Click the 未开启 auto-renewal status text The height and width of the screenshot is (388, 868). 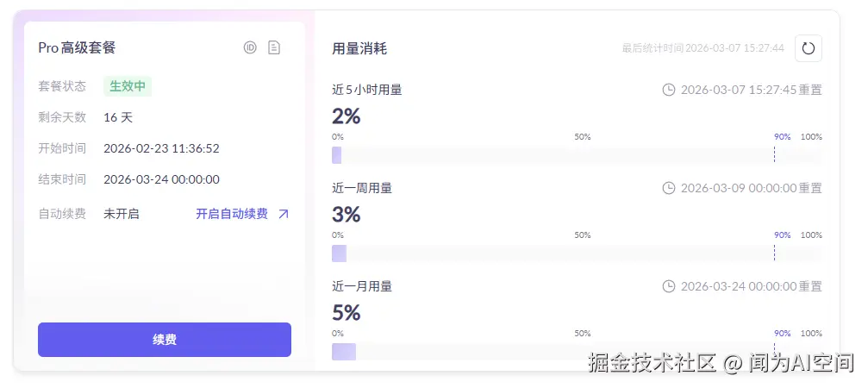pyautogui.click(x=121, y=214)
